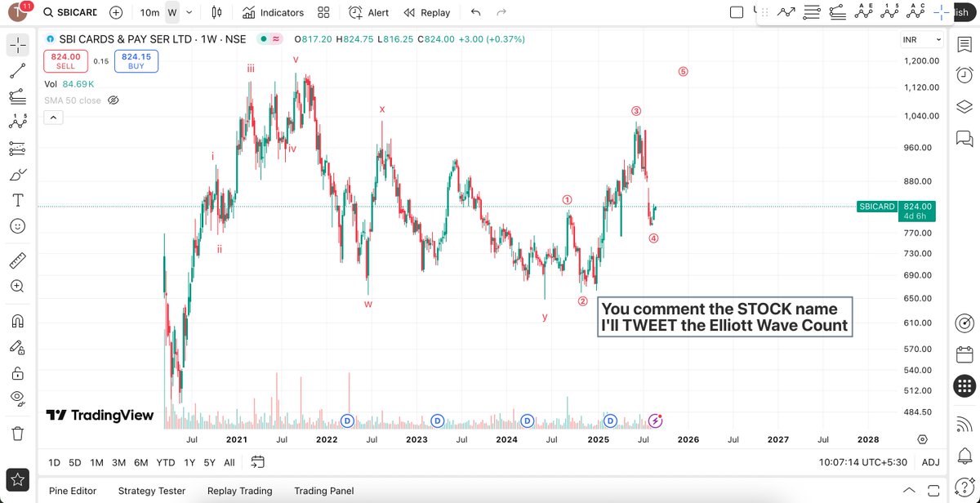
Task: Pick the arrow path tool in floating toolbar
Action: tap(786, 11)
